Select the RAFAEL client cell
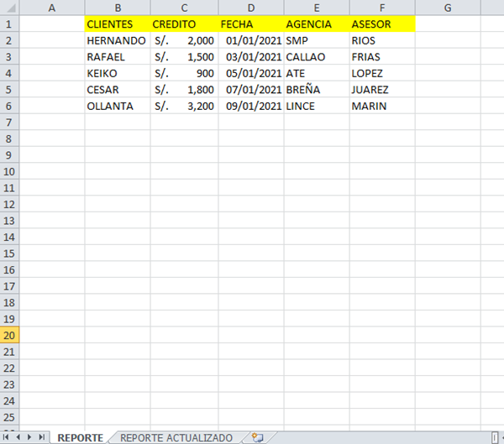Screen dimensions: 504x444 point(118,56)
